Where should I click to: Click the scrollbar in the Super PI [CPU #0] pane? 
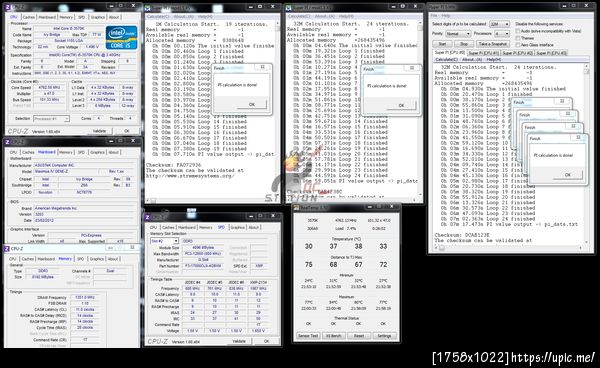click(x=586, y=155)
